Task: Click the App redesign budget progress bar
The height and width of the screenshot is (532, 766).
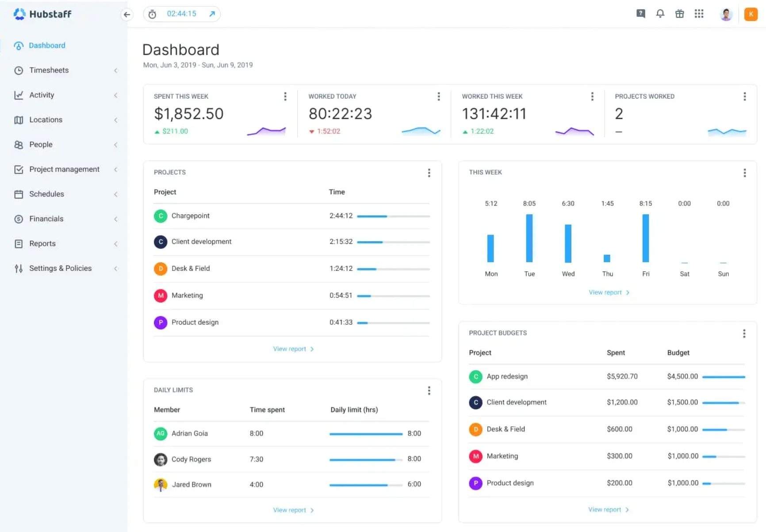Action: (724, 377)
